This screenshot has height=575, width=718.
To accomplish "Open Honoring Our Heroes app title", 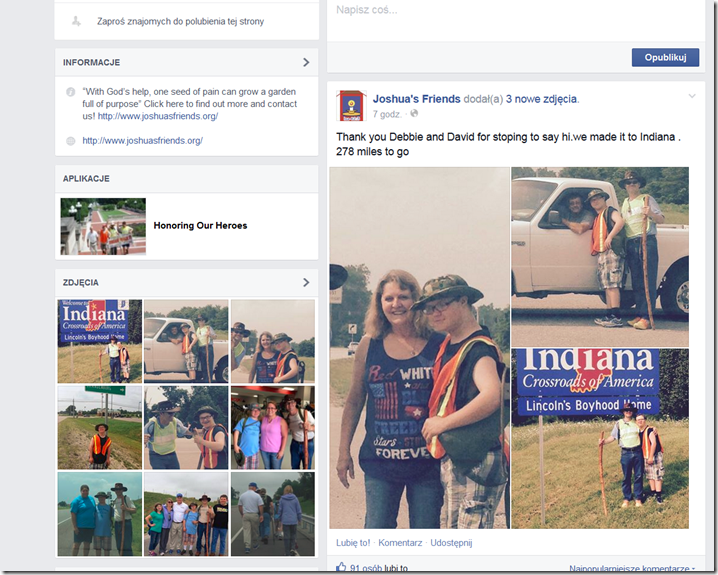I will point(200,226).
